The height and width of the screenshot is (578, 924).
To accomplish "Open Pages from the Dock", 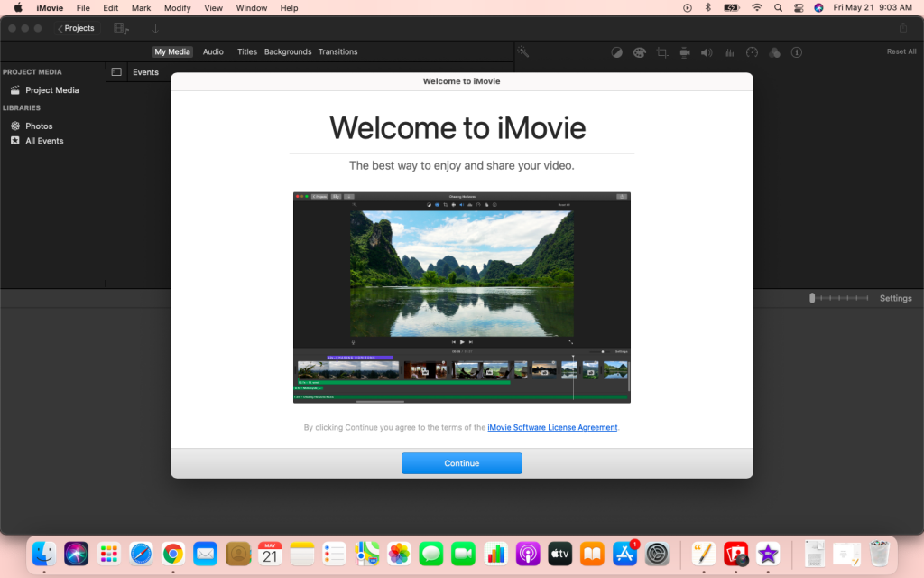I will click(704, 554).
